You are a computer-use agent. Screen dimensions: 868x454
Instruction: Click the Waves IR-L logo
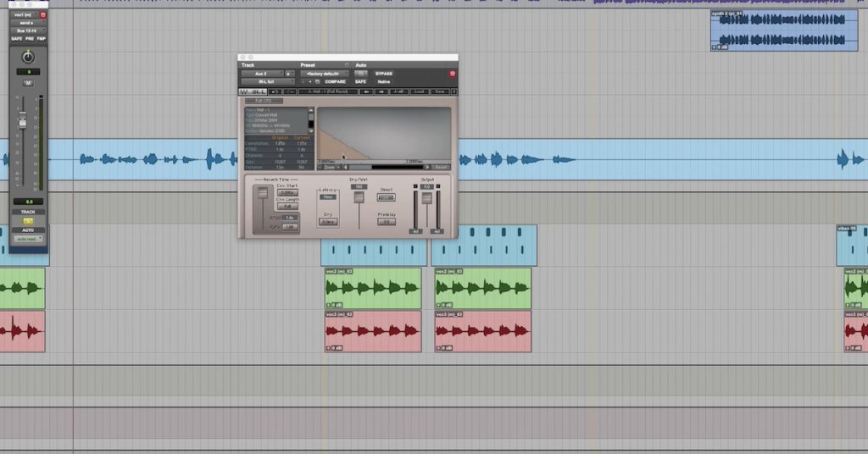point(253,91)
